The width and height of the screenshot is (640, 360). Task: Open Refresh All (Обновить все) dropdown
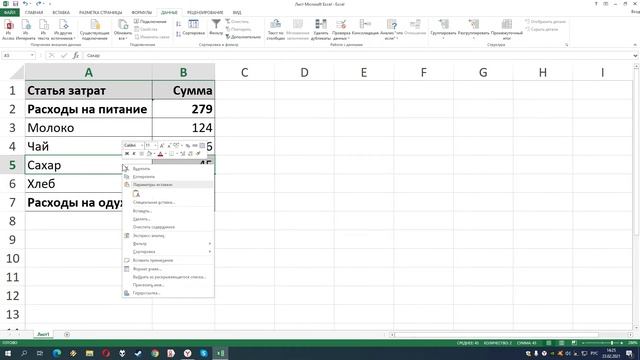[123, 29]
